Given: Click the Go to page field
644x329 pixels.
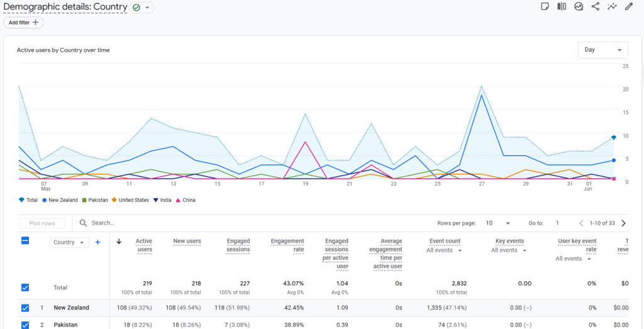Looking at the screenshot, I should click(557, 223).
